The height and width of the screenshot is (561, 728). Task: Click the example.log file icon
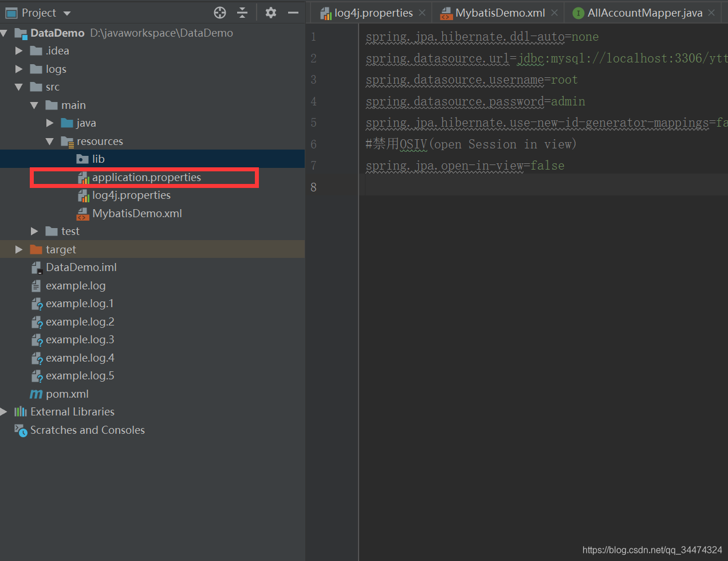point(36,285)
